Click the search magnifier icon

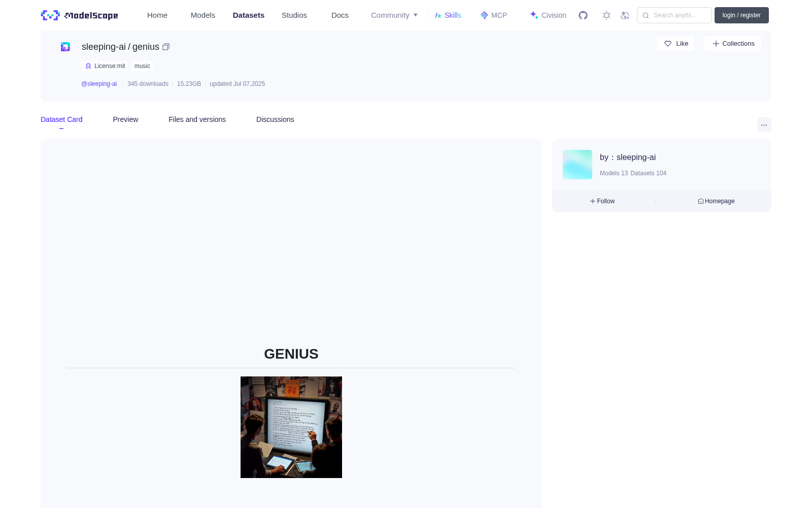[646, 15]
